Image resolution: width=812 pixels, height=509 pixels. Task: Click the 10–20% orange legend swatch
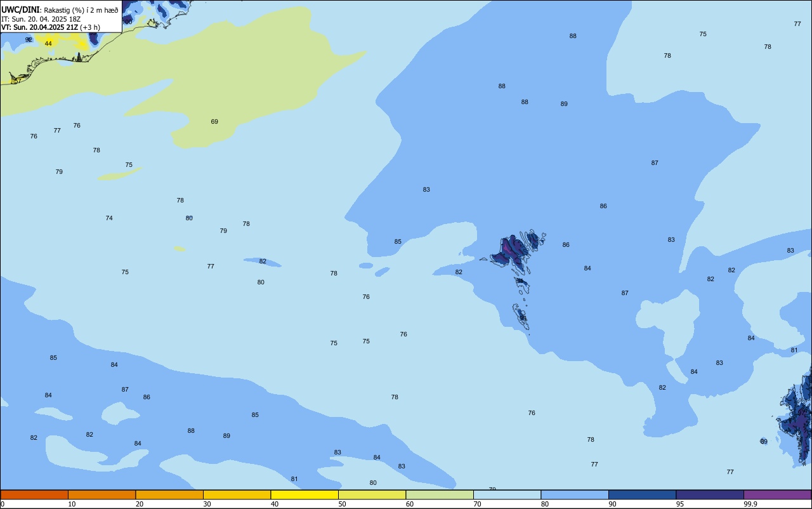click(101, 494)
